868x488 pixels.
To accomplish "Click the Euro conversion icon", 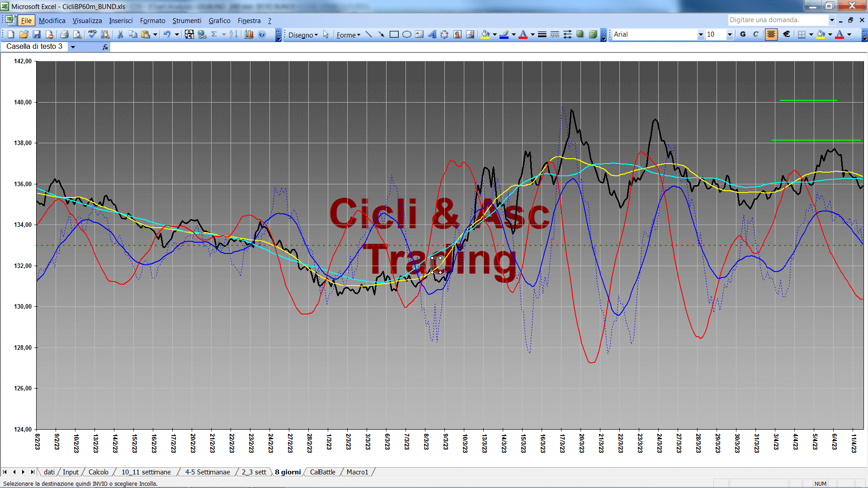I will pos(189,34).
